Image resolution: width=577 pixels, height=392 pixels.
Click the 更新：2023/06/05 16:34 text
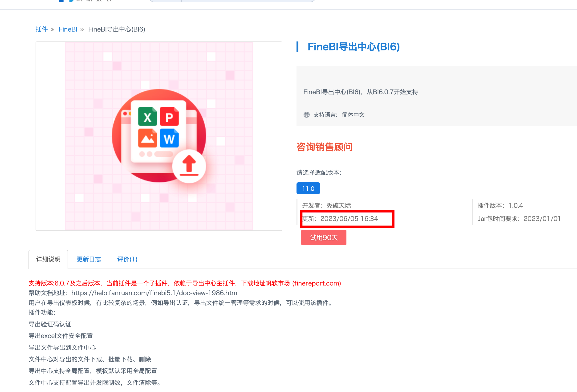click(x=340, y=219)
